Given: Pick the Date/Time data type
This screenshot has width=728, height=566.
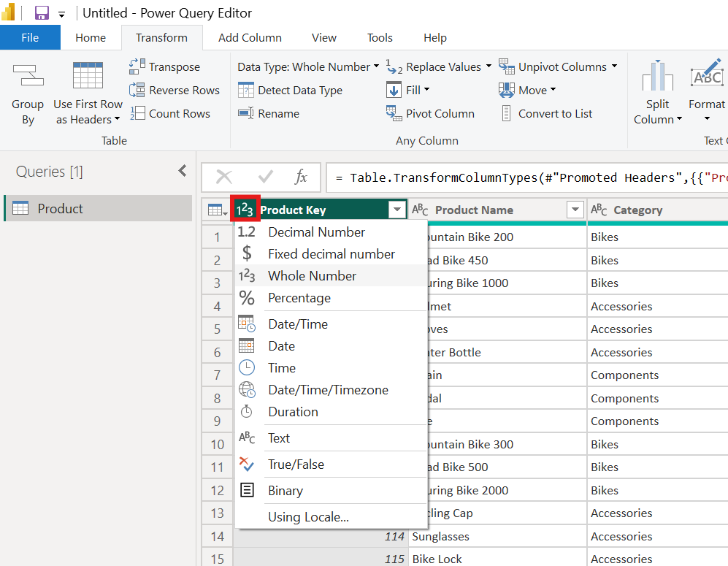Looking at the screenshot, I should coord(331,324).
